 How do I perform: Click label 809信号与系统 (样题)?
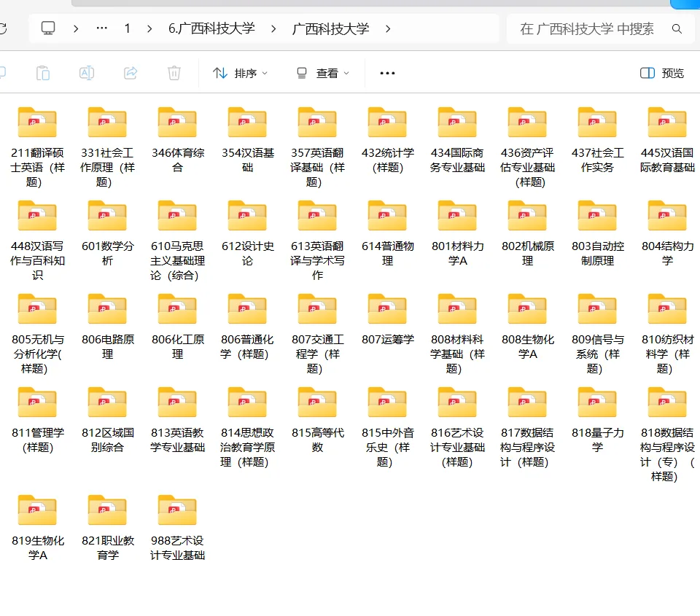point(598,354)
